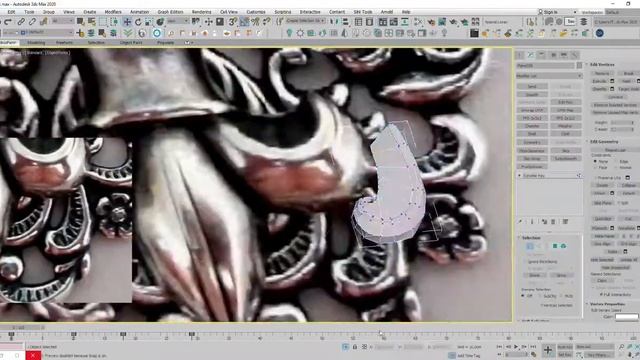Open the Rendering menu

point(202,12)
